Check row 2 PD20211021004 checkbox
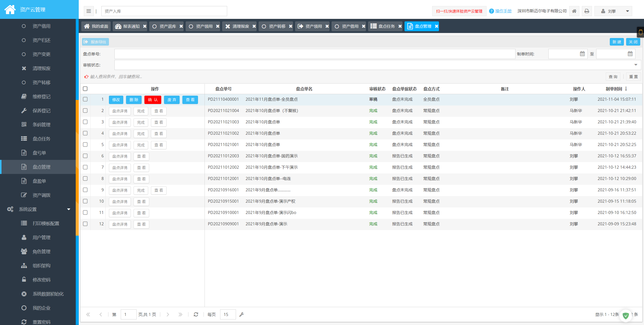 coord(85,111)
